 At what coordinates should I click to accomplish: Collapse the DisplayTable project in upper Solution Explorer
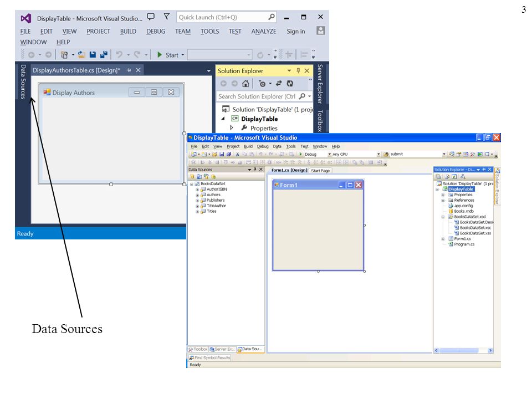tap(223, 119)
